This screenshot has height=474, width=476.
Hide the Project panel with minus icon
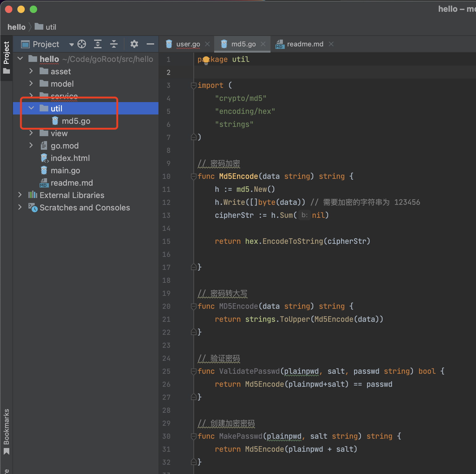150,44
